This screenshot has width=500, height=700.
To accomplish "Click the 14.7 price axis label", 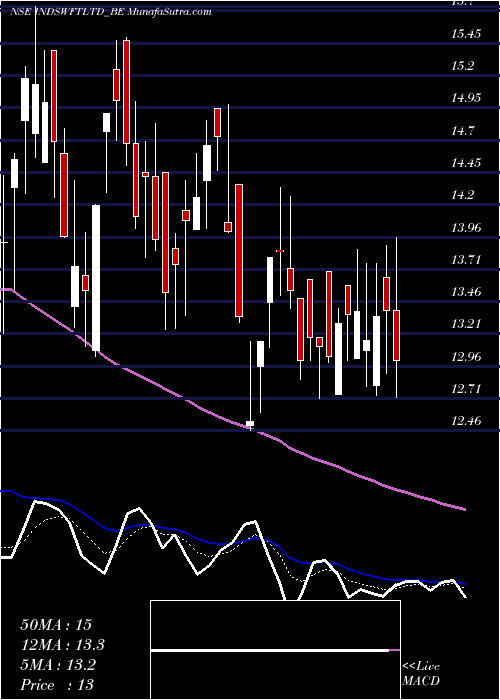I will 462,131.
